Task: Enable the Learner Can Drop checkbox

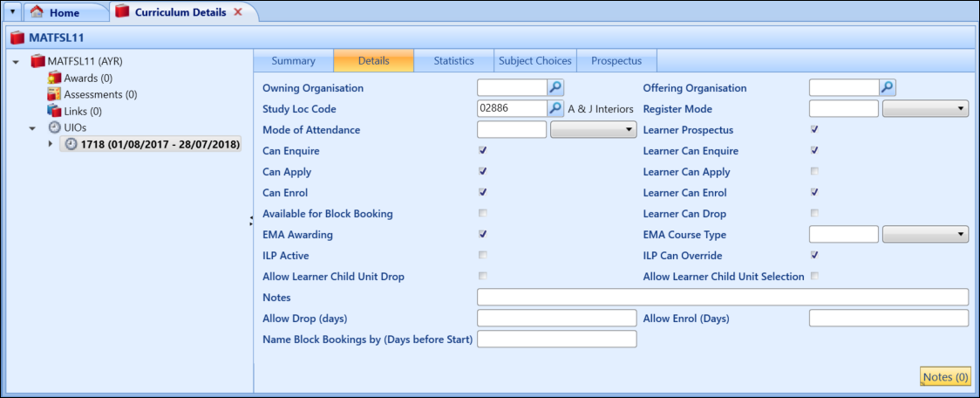Action: tap(814, 213)
